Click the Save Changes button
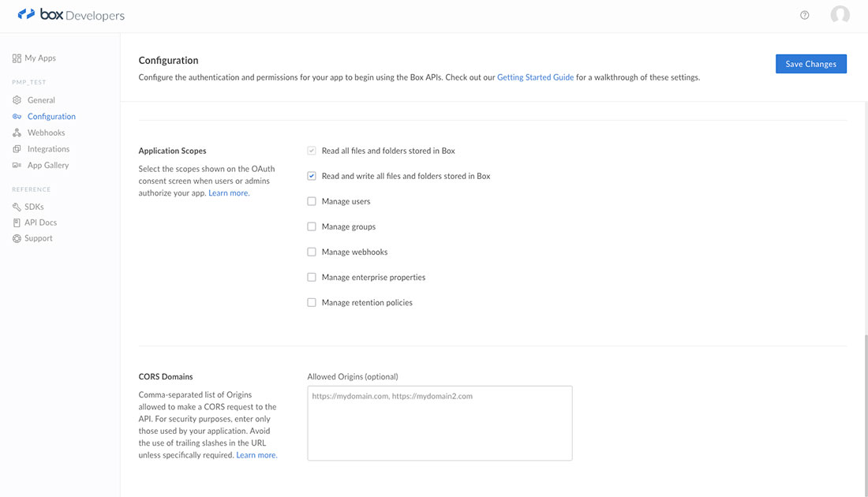The image size is (868, 497). point(810,64)
